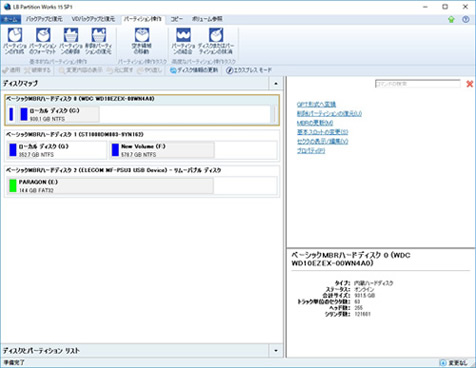This screenshot has width=476, height=368.
Task: Click the Wipe Disk or Partition ribbon icon
Action: point(216,35)
